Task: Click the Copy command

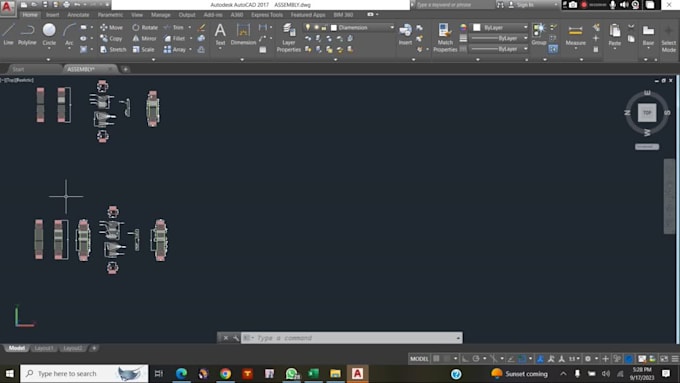Action: click(x=111, y=39)
